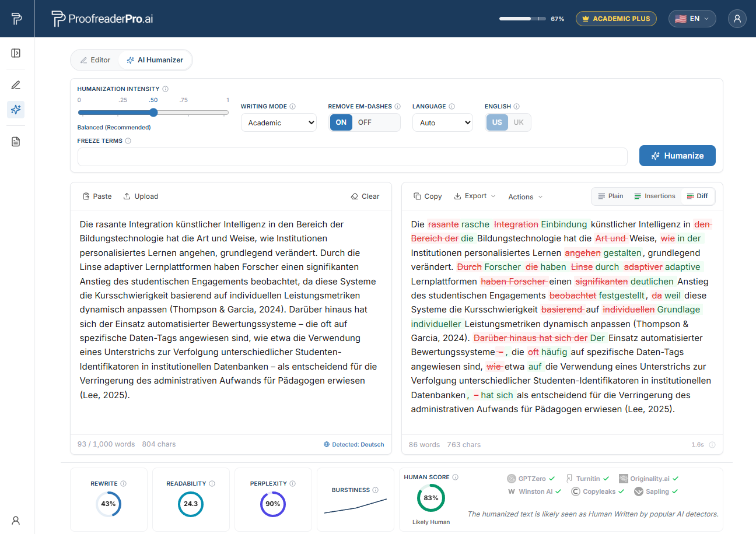Image resolution: width=756 pixels, height=534 pixels.
Task: Switch to the Editor tab
Action: (95, 60)
